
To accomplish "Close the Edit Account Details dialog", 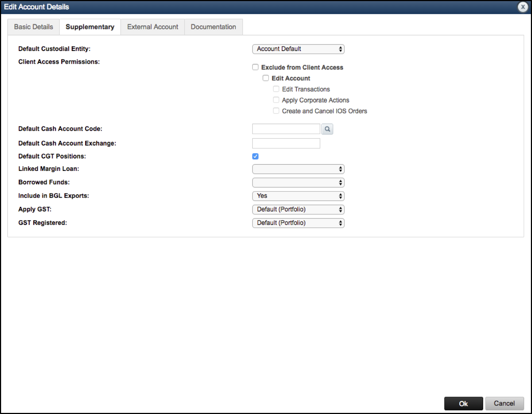I will (523, 7).
